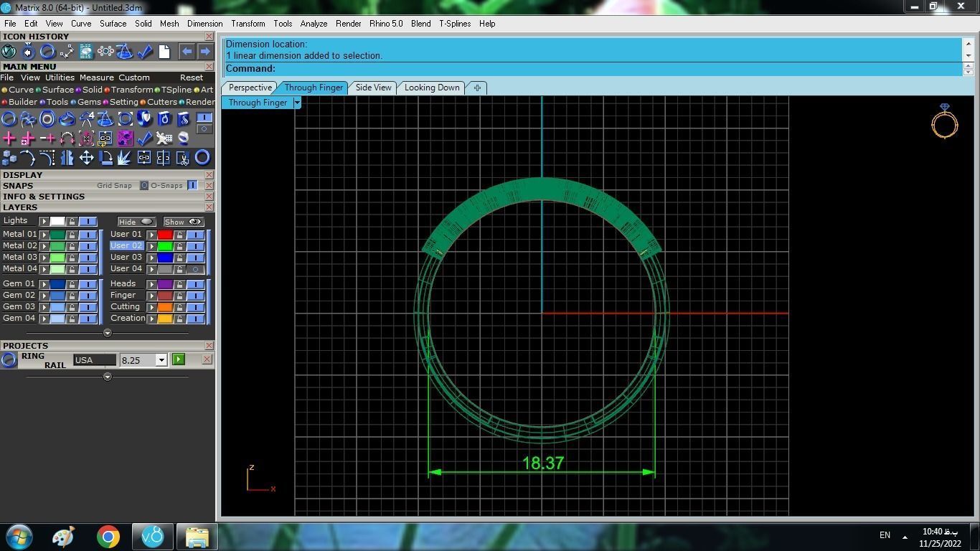Click the pink plus add icon

[x=9, y=138]
